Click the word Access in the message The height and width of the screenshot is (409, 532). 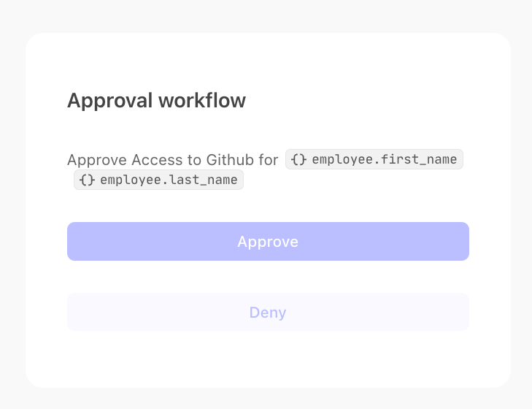[x=157, y=160]
